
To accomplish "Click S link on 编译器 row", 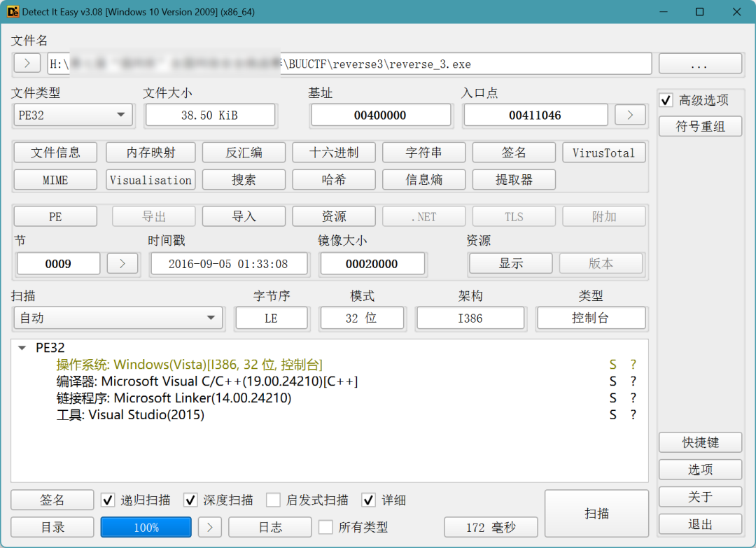I will [x=612, y=381].
